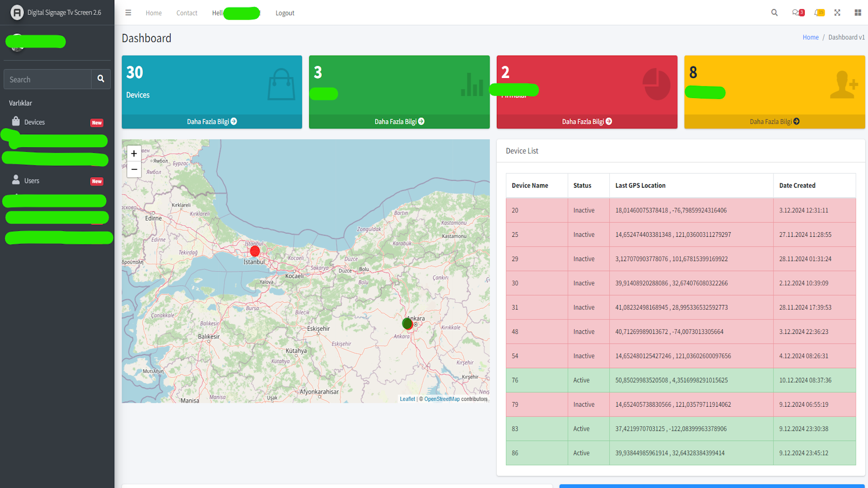Click inside the sidebar Search field
868x488 pixels.
click(x=47, y=79)
